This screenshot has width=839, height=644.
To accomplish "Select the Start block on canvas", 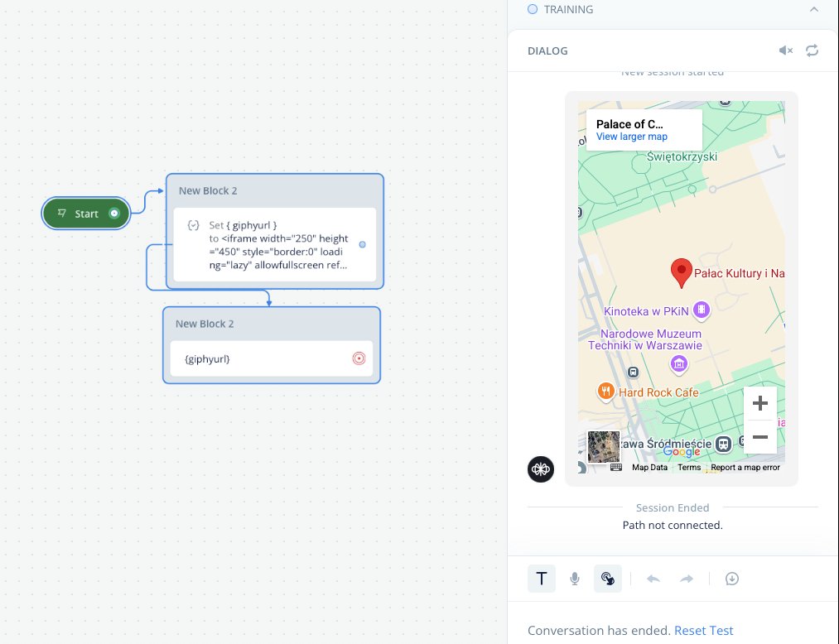I will tap(86, 214).
